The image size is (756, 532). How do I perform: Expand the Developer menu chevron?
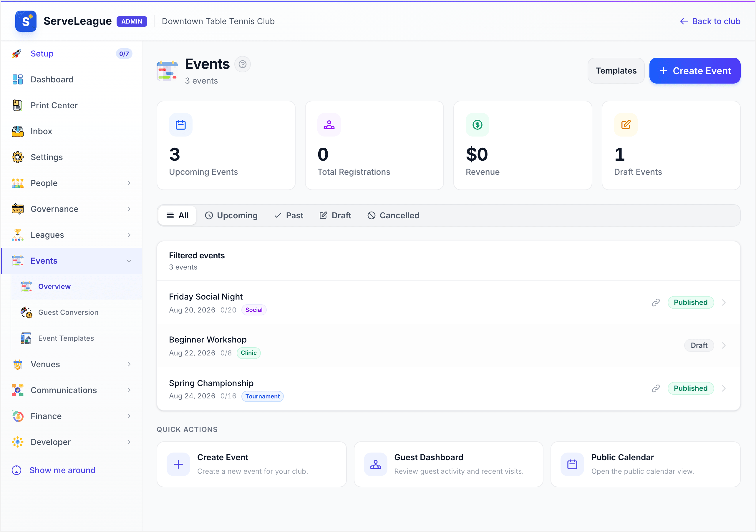pos(129,442)
